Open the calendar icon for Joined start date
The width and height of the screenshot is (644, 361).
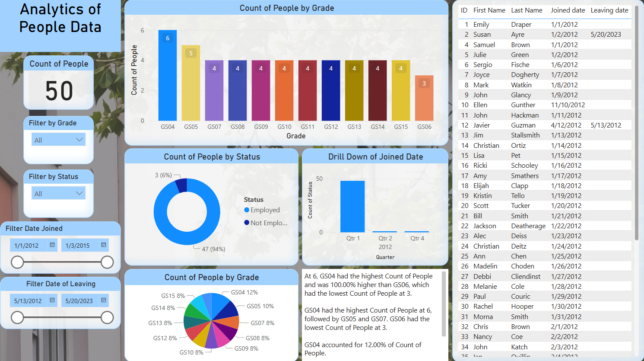[x=52, y=245]
